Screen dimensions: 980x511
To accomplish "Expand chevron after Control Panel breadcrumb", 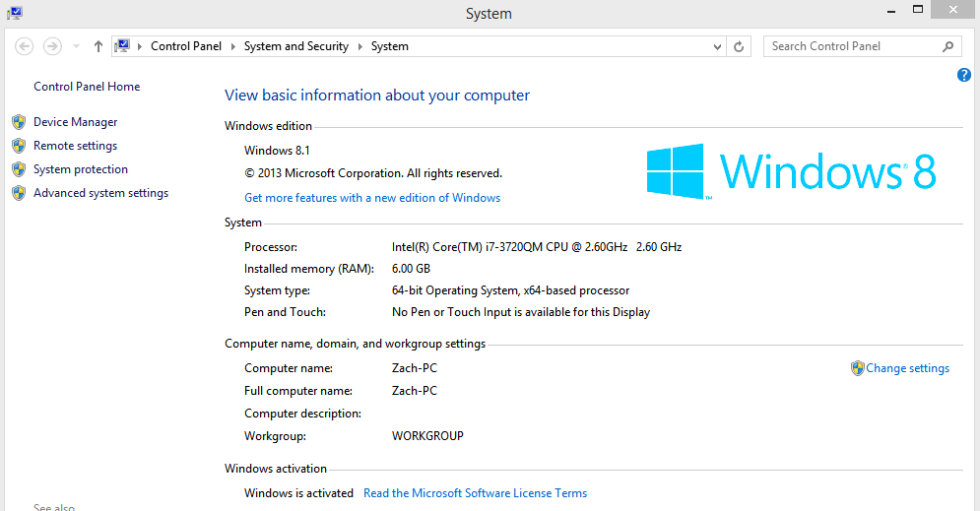I will tap(233, 46).
